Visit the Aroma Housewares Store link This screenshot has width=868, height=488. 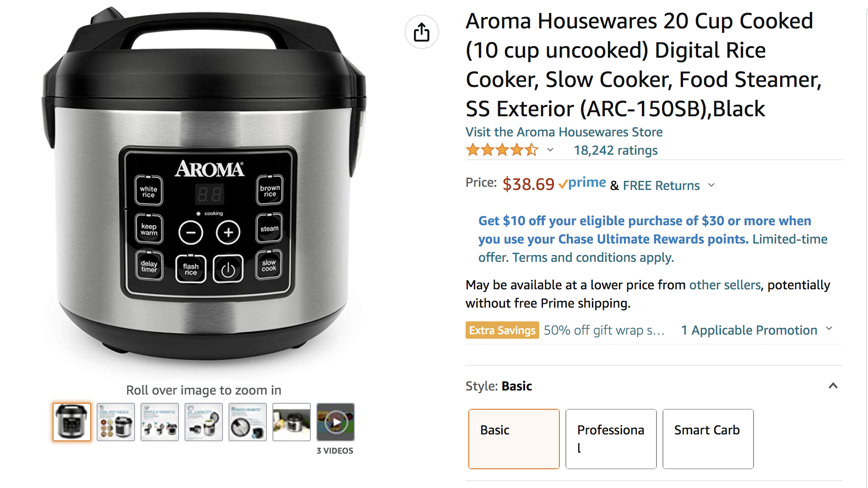coord(564,132)
